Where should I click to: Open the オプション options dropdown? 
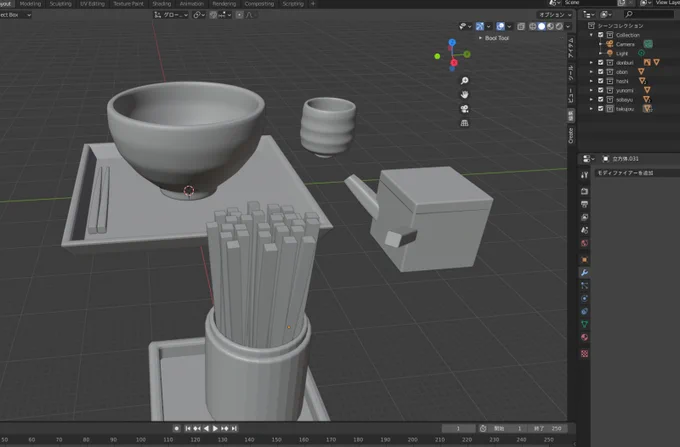click(x=555, y=15)
